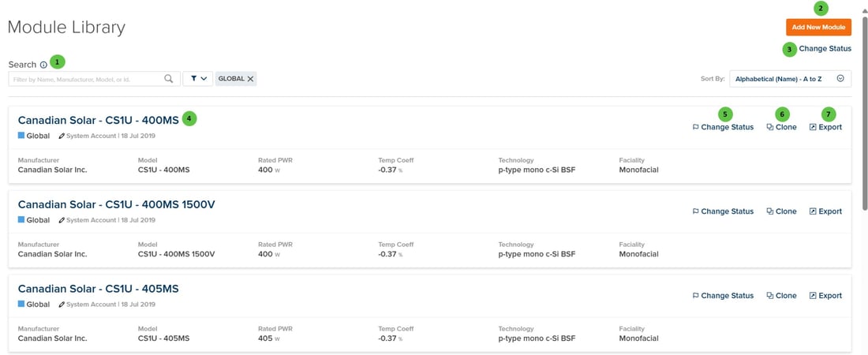Open Canadian Solar - CS1U - 400MS 1500V module

point(116,205)
